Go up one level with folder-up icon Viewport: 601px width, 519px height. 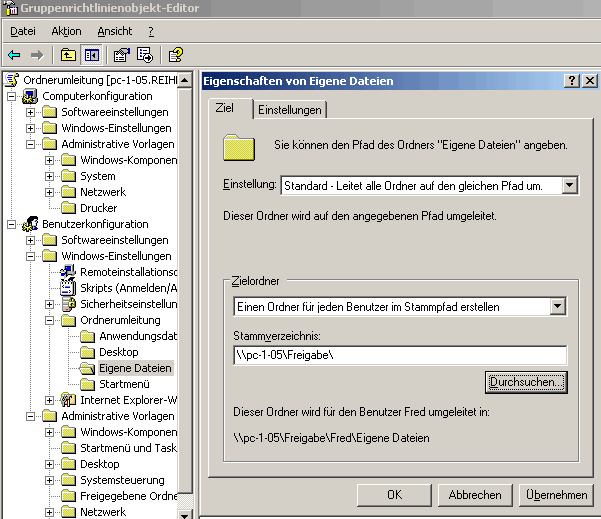(x=68, y=55)
